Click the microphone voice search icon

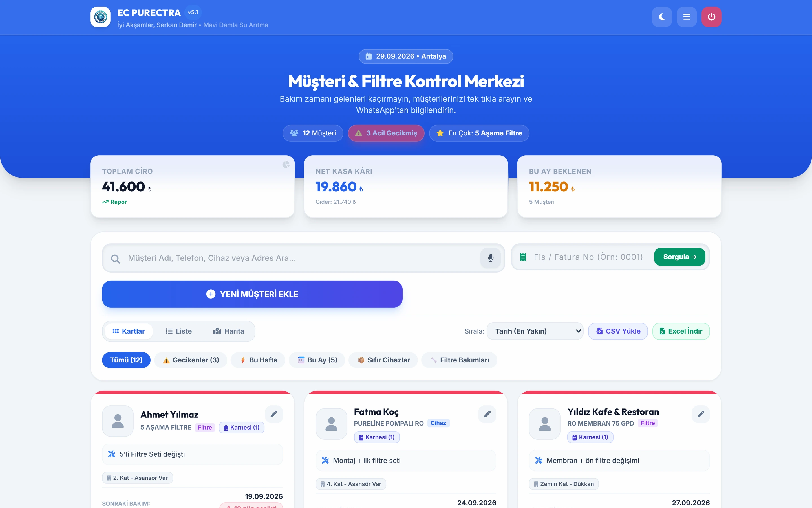click(x=491, y=258)
